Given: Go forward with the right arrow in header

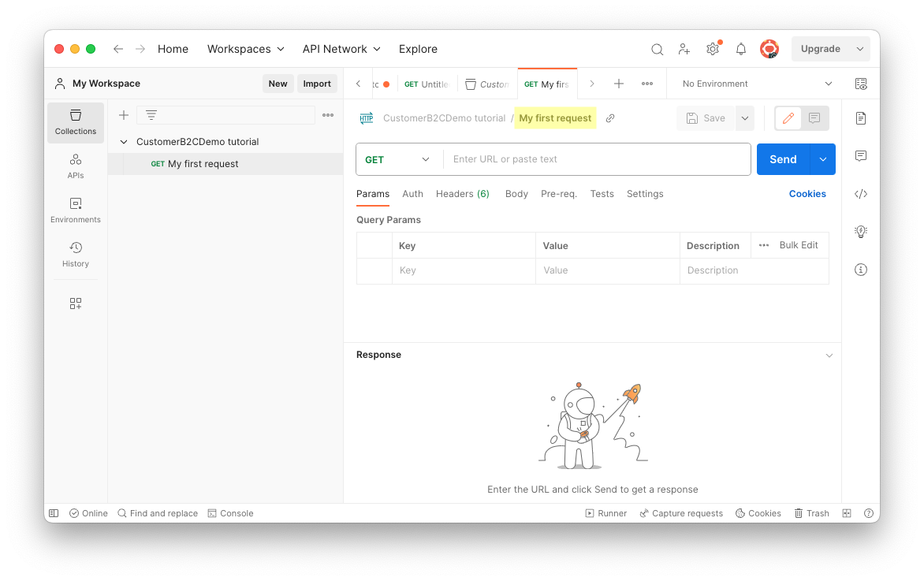Looking at the screenshot, I should pos(140,49).
